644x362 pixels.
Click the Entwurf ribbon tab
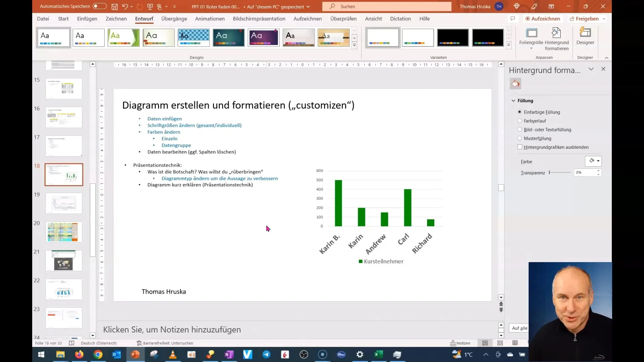[x=144, y=18]
